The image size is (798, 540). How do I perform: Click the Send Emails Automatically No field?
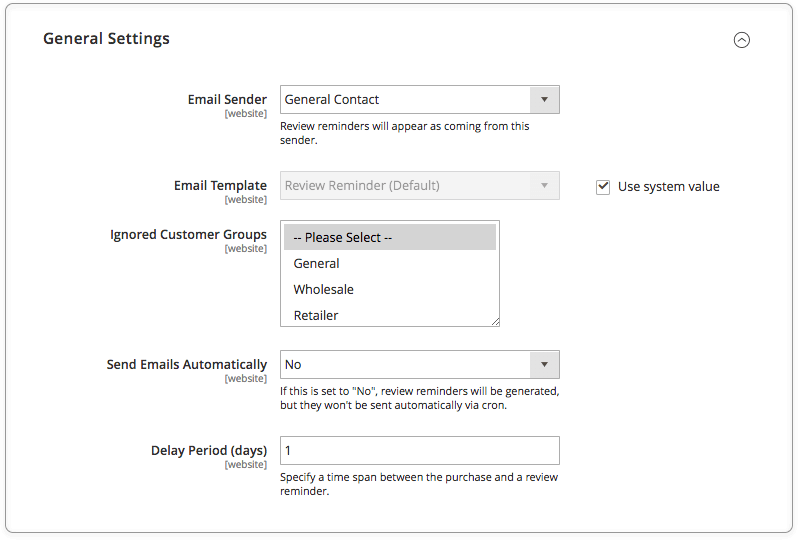click(419, 364)
